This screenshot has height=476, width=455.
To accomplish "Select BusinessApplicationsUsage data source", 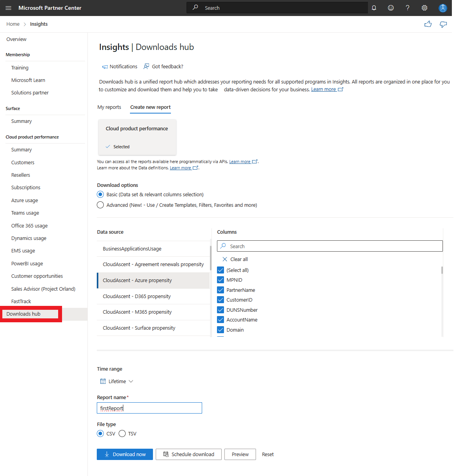I will (153, 249).
